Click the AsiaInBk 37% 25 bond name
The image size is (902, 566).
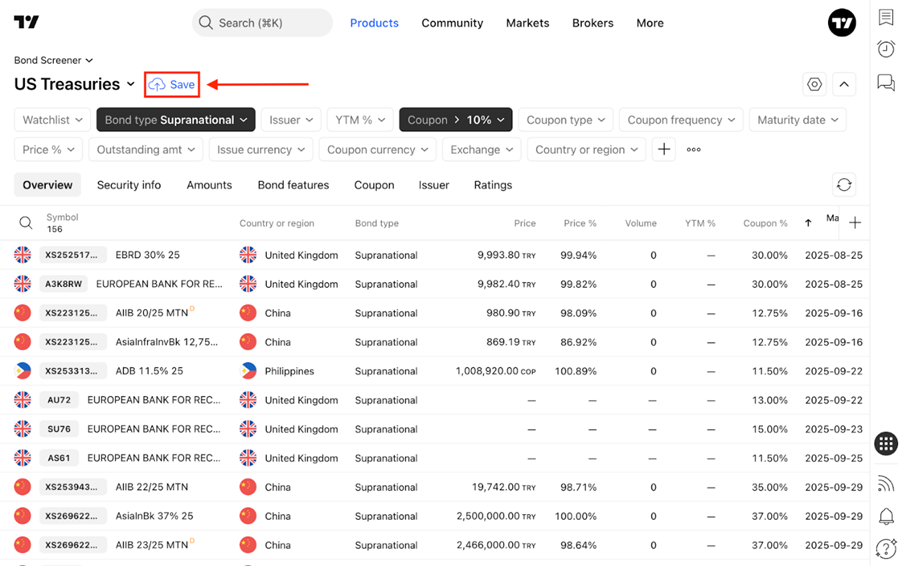click(x=154, y=516)
